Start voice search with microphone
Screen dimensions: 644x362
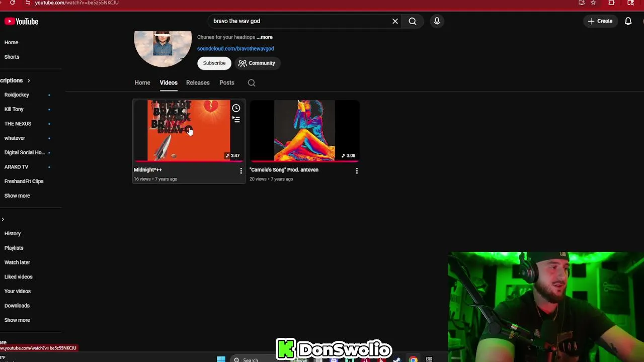437,21
